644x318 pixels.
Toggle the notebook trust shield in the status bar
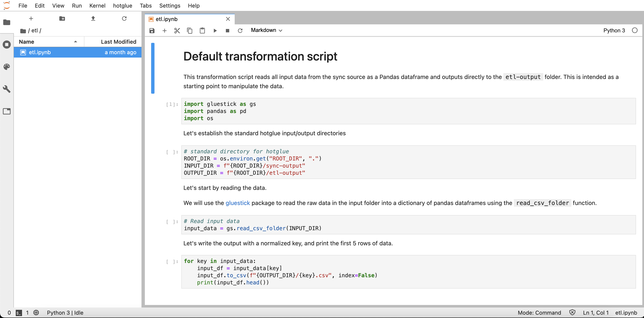coord(572,313)
